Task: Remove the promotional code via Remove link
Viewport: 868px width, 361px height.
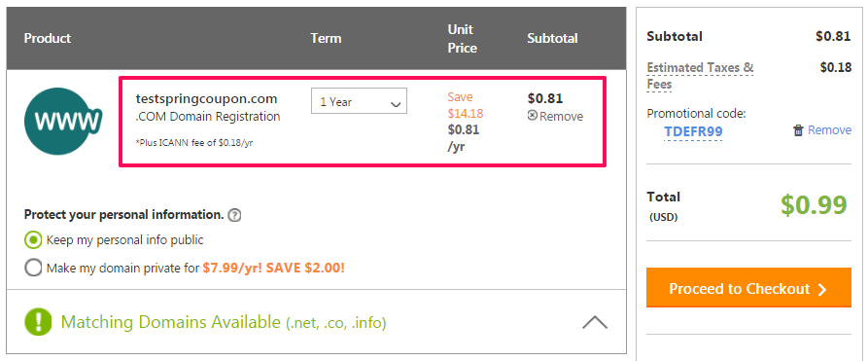Action: coord(829,130)
